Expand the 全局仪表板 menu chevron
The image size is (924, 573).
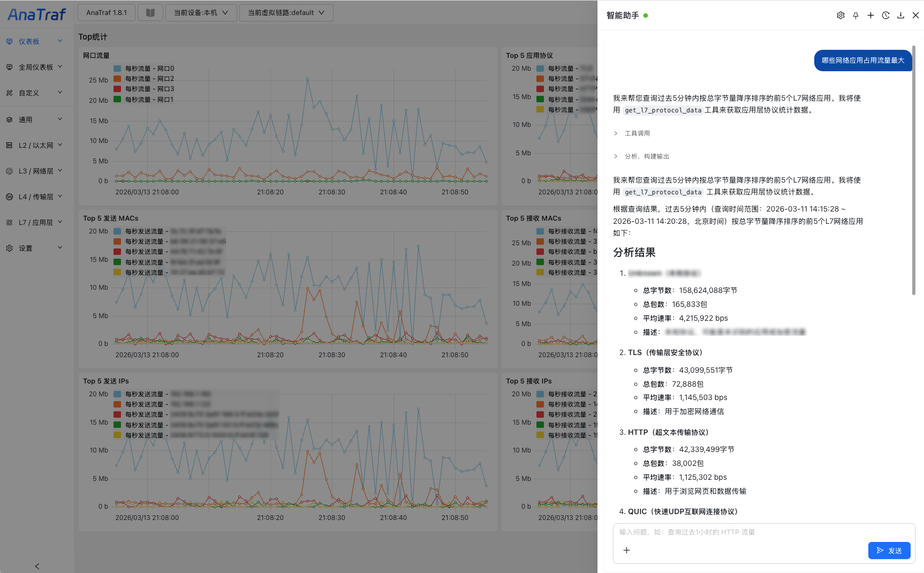click(60, 67)
